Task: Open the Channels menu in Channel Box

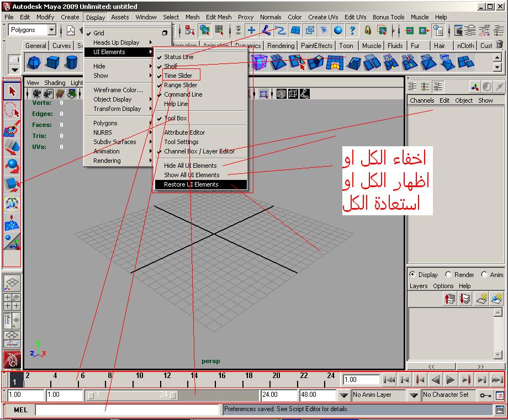Action: tap(422, 100)
